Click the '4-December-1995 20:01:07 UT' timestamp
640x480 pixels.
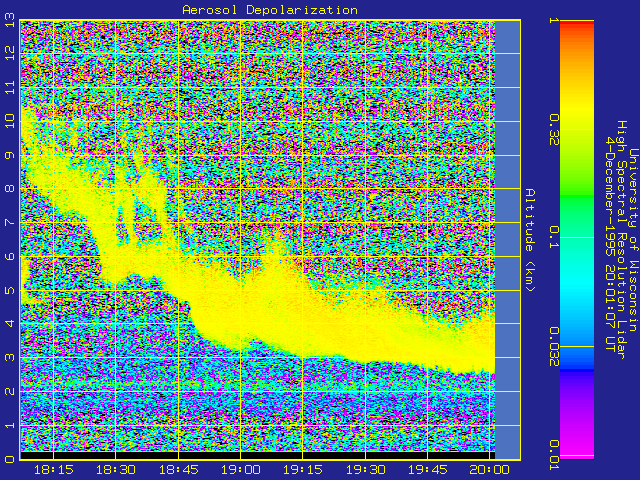coord(610,244)
